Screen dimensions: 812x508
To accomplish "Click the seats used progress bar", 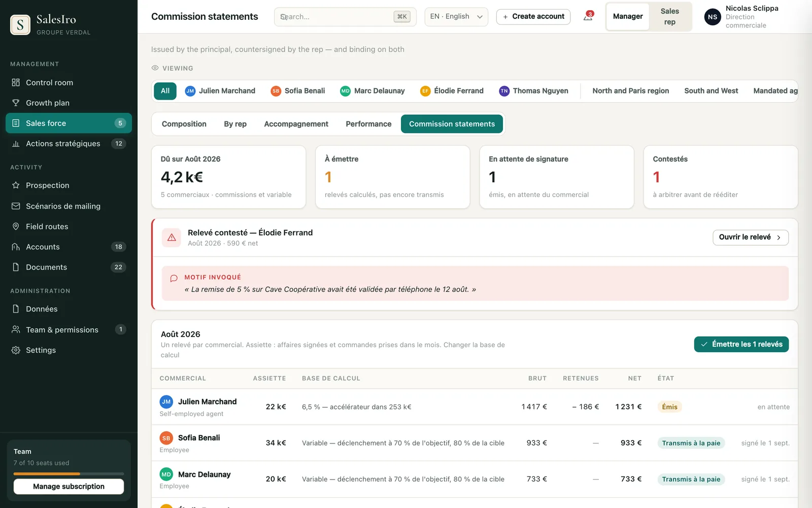I will 69,473.
